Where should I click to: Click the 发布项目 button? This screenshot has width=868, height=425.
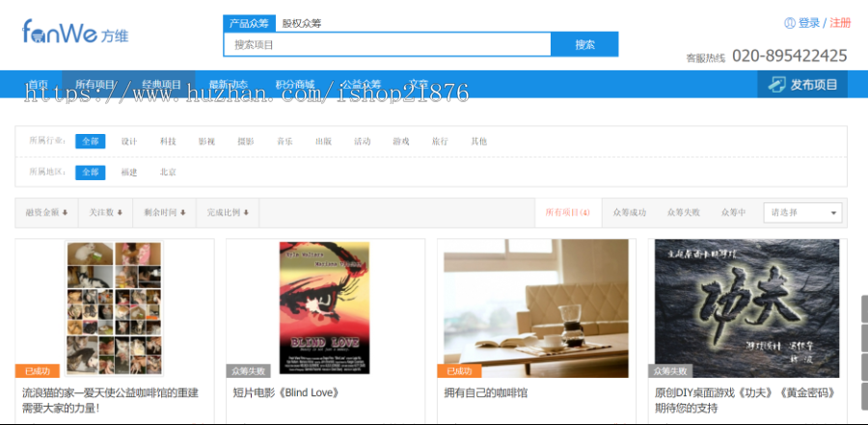802,85
